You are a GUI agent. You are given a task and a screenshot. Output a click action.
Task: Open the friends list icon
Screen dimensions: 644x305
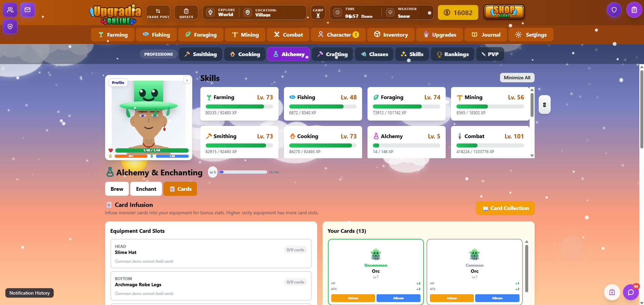point(10,10)
